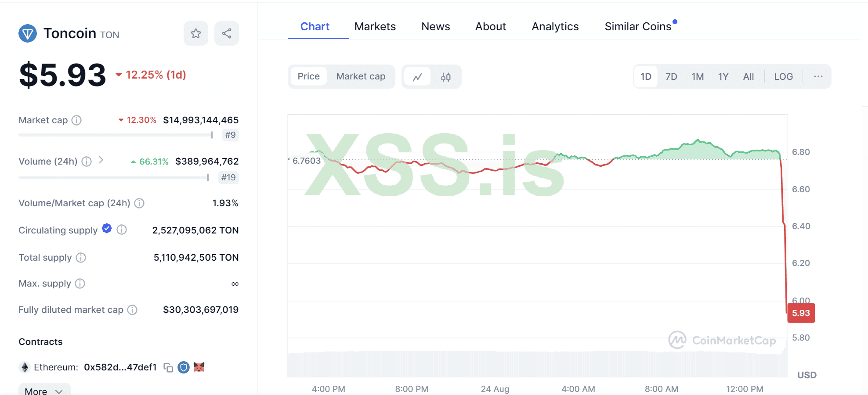Switch to the Analytics tab

(555, 27)
